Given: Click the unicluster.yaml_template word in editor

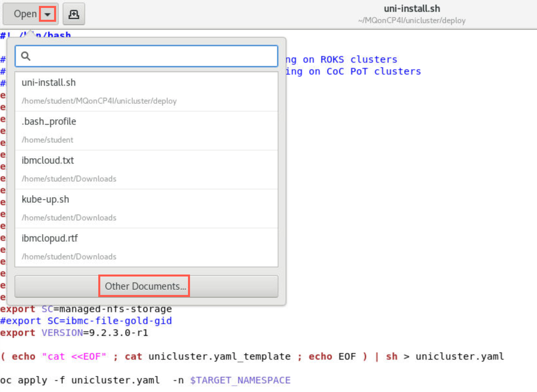Looking at the screenshot, I should [220, 356].
